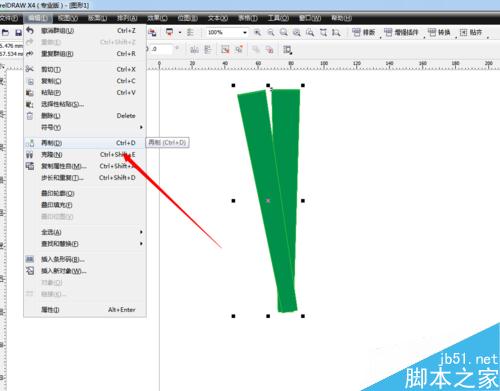The height and width of the screenshot is (391, 500).
Task: Open the 版面(L) menu
Action: point(97,18)
